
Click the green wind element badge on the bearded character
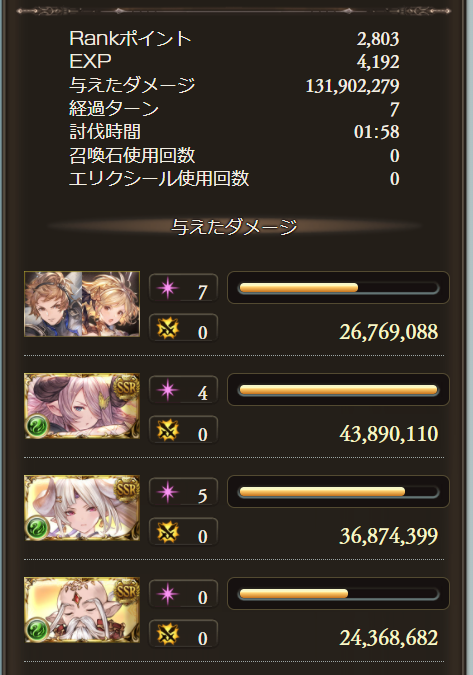37,630
